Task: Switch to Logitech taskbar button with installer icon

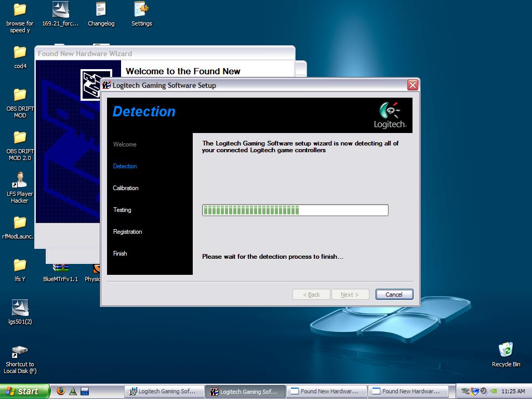Action: point(164,392)
